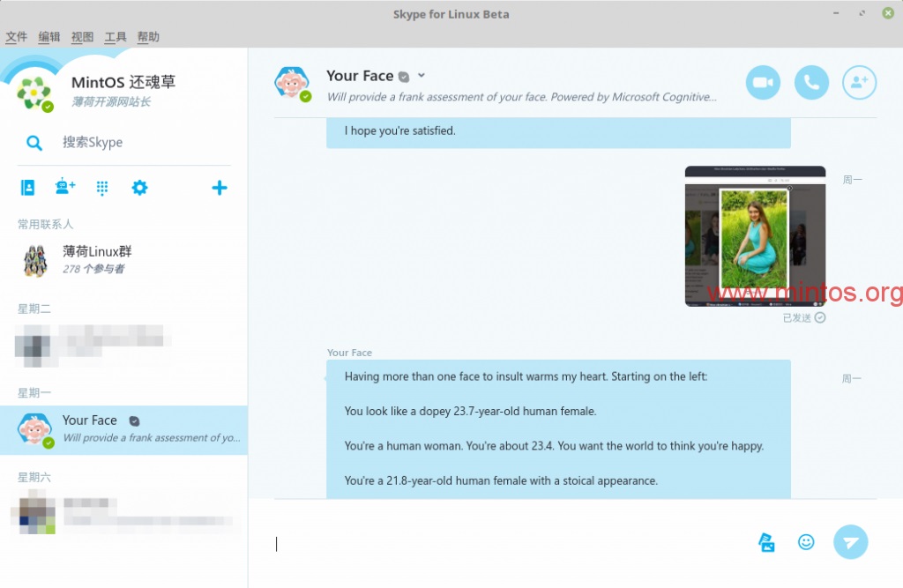Open the blurred contact under 星期二
Viewport: 903px width, 588px height.
click(123, 345)
